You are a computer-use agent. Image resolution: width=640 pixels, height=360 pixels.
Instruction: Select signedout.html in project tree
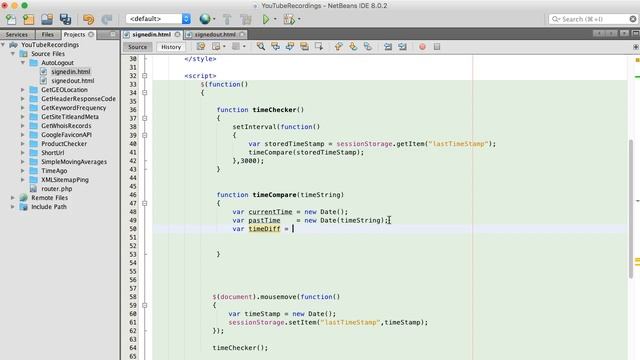pyautogui.click(x=73, y=80)
